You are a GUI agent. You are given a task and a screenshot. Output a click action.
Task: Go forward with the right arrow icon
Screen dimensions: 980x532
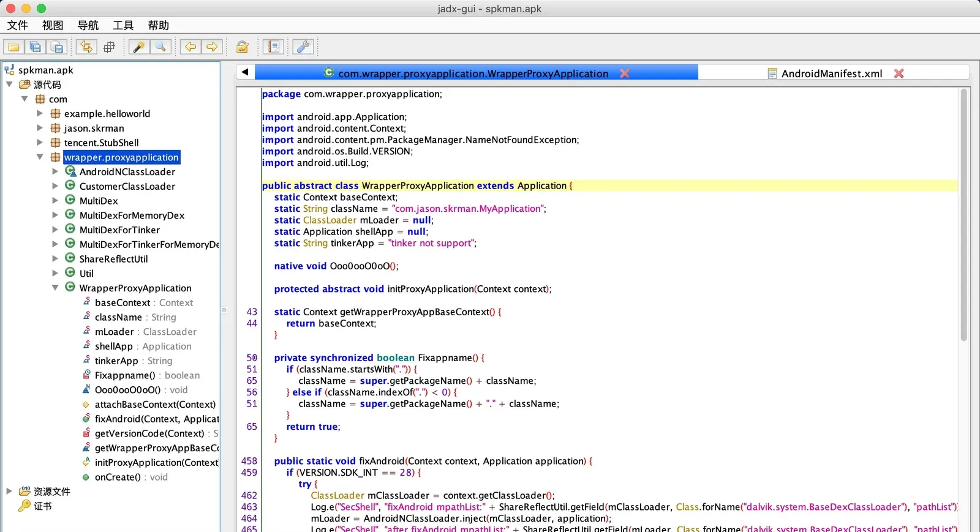click(x=212, y=47)
